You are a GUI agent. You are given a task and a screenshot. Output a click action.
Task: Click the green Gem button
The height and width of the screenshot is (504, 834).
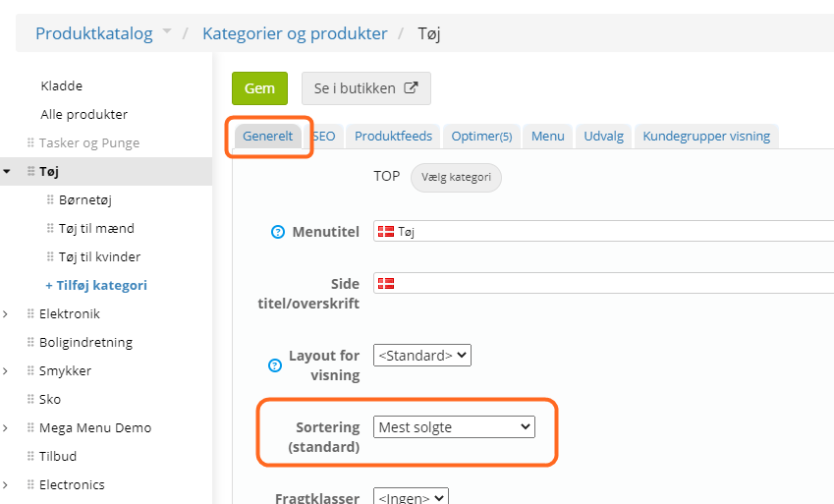(x=259, y=88)
